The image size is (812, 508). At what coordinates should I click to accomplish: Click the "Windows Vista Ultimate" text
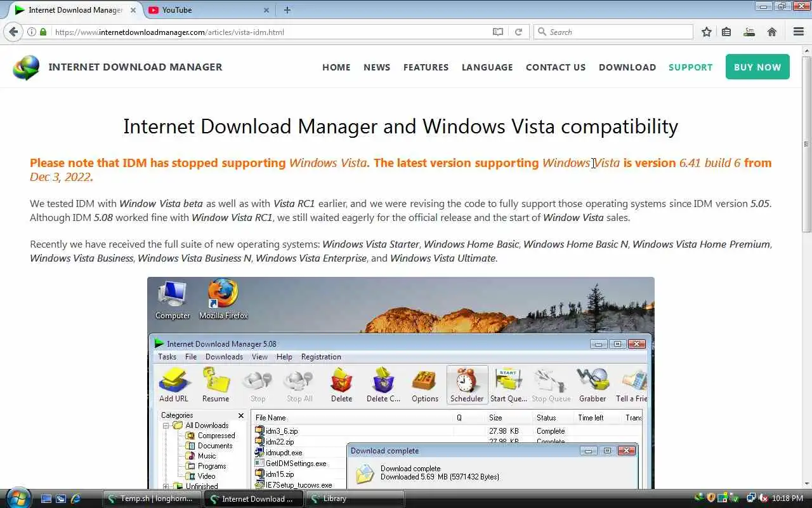(442, 258)
